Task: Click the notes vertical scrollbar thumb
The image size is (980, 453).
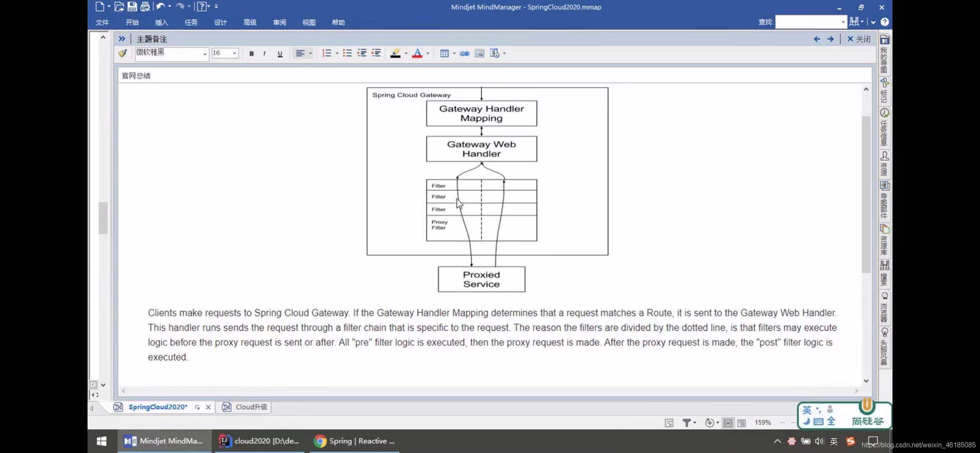Action: pyautogui.click(x=866, y=194)
